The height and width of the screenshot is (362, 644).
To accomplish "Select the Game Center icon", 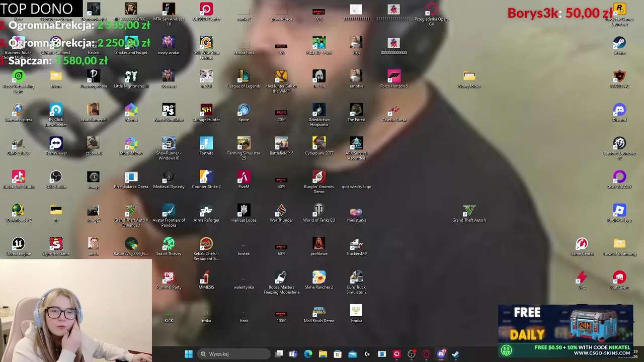I will pyautogui.click(x=582, y=247).
